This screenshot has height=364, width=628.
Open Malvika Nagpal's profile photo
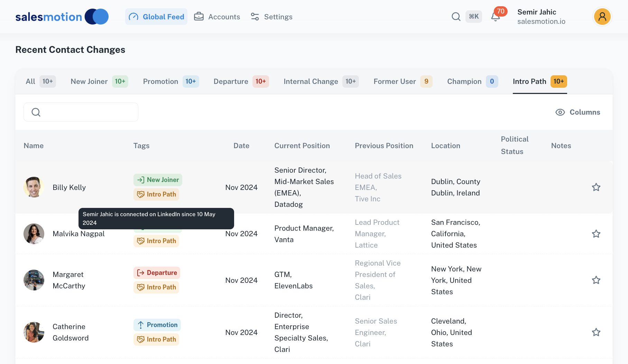pyautogui.click(x=34, y=234)
